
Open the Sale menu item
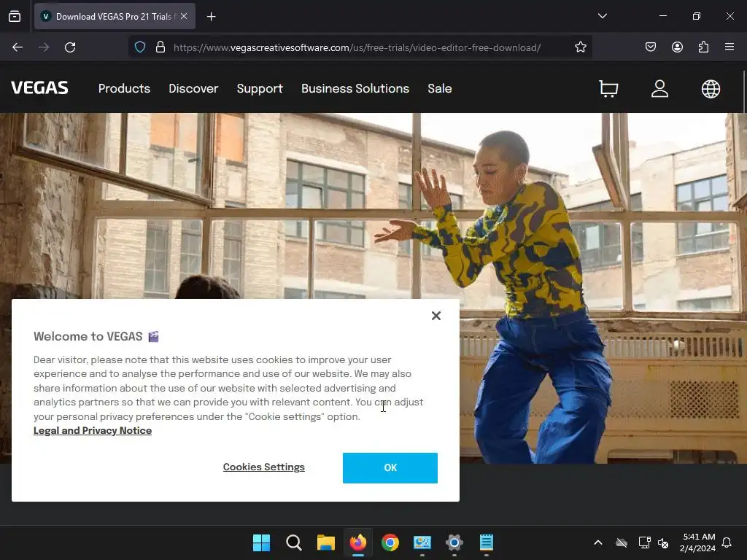click(440, 88)
